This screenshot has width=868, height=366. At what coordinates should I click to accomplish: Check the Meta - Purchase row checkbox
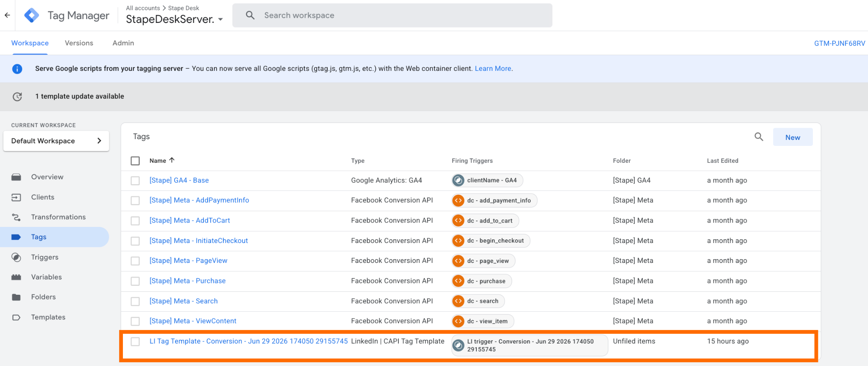pyautogui.click(x=135, y=281)
